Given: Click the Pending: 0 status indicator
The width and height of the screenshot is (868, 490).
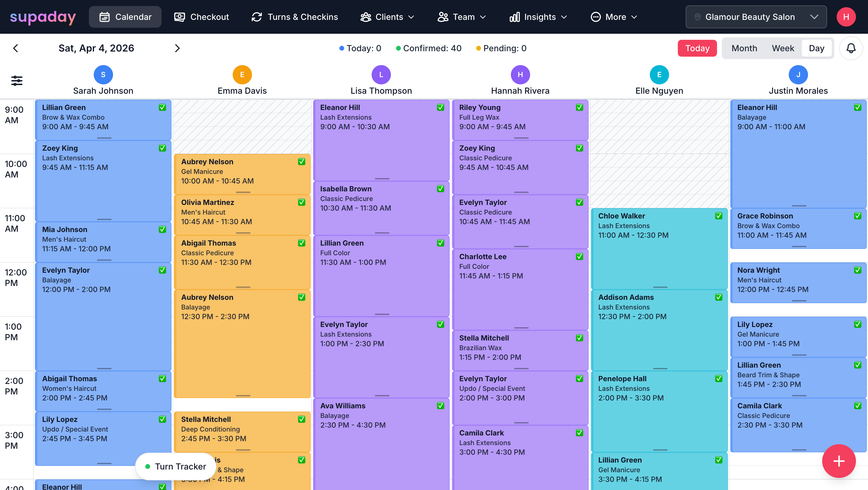Looking at the screenshot, I should point(501,48).
